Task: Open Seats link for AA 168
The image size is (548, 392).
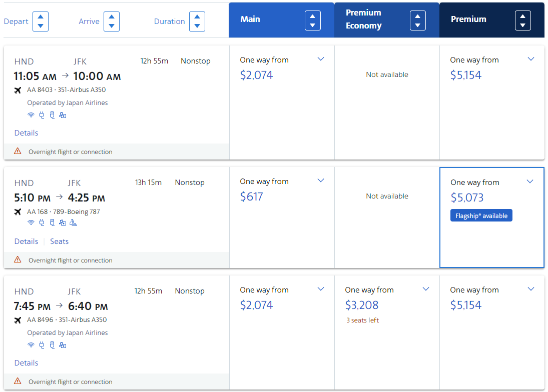Action: (x=60, y=241)
